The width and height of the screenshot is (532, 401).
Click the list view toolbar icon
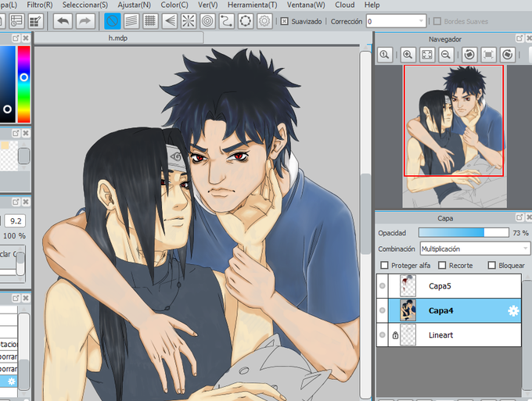click(x=16, y=21)
